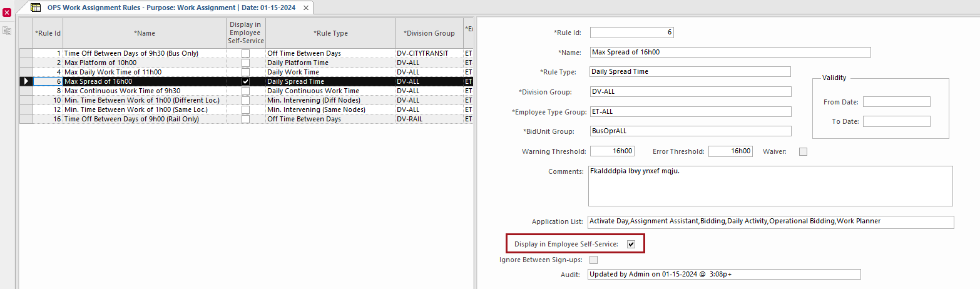Click the Error Threshold field
The image size is (980, 289).
[730, 151]
